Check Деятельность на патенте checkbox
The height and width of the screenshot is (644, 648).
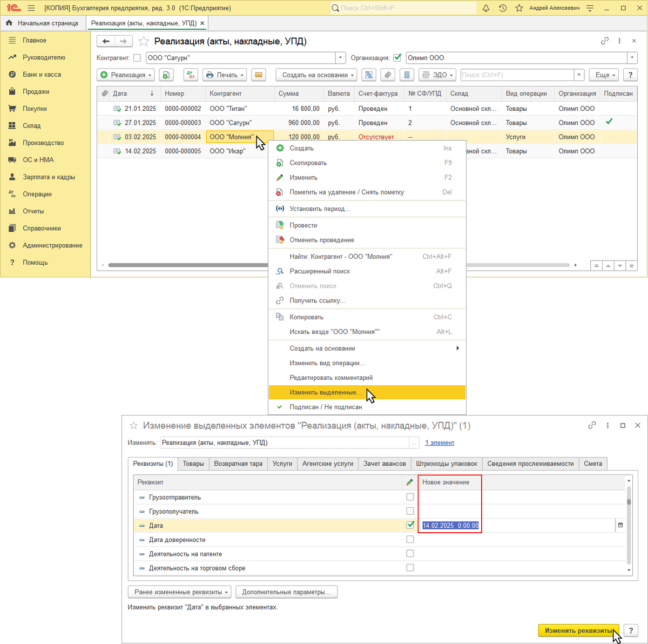click(410, 553)
